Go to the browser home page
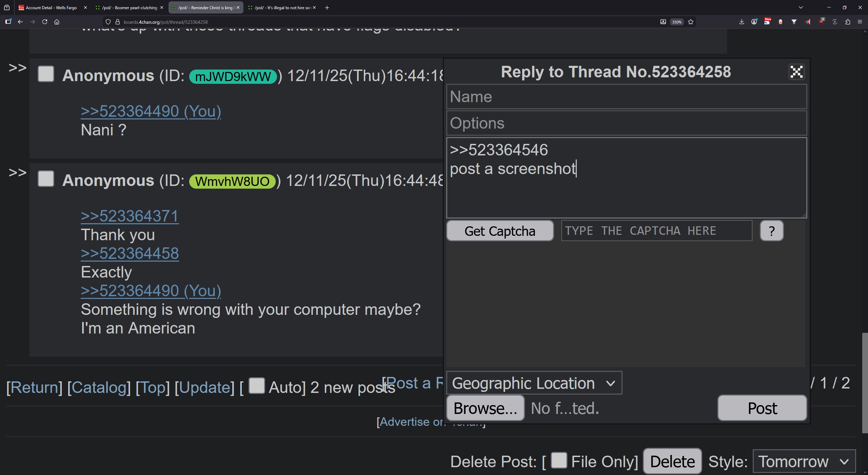Screen dimensions: 868x475 click(x=57, y=22)
